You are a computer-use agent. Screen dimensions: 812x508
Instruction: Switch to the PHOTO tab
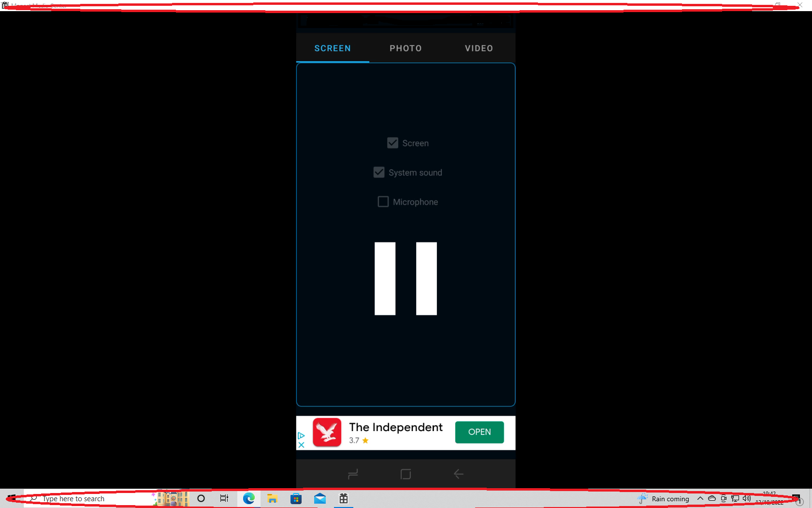(406, 48)
